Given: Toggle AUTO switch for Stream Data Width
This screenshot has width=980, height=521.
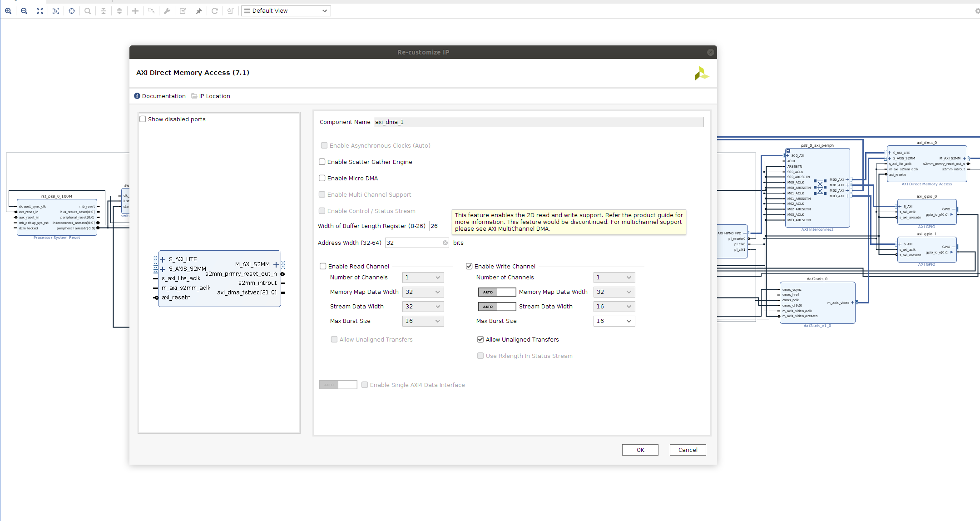Looking at the screenshot, I should point(497,307).
